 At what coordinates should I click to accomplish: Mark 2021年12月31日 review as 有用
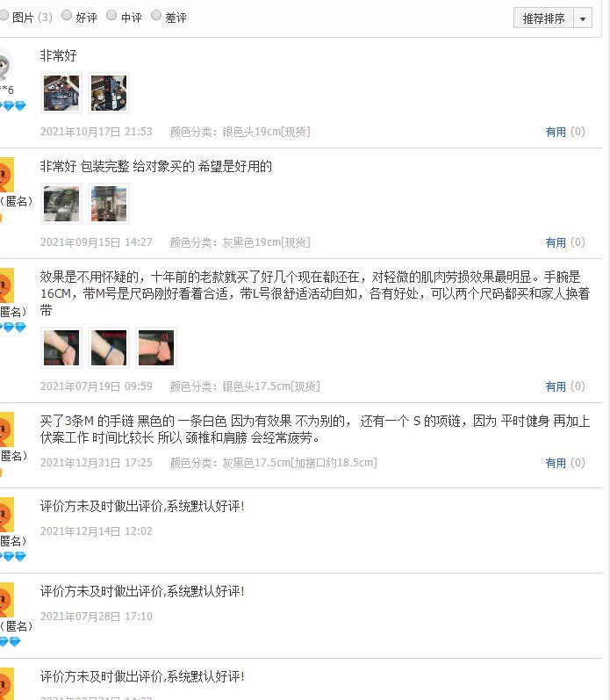pyautogui.click(x=556, y=464)
